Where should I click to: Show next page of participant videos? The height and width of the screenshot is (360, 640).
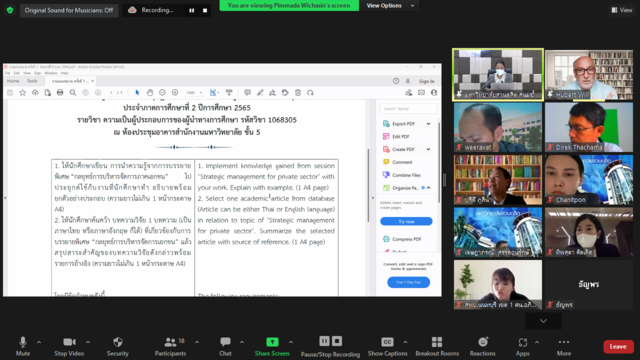coord(543,321)
